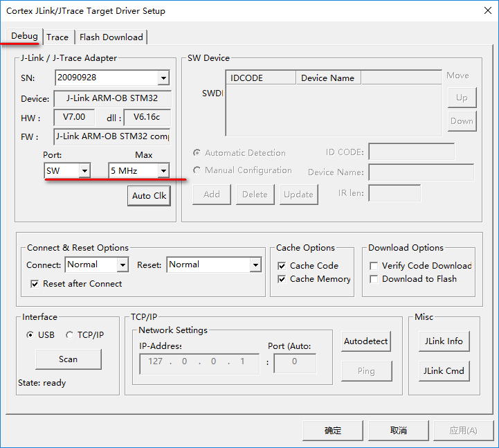The width and height of the screenshot is (499, 448).
Task: Uncheck the Cache Code option
Action: click(282, 266)
